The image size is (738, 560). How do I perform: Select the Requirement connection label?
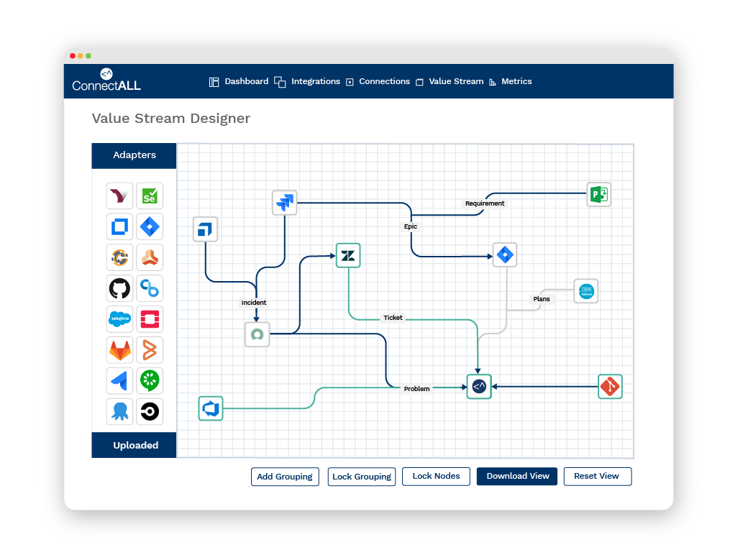[485, 203]
